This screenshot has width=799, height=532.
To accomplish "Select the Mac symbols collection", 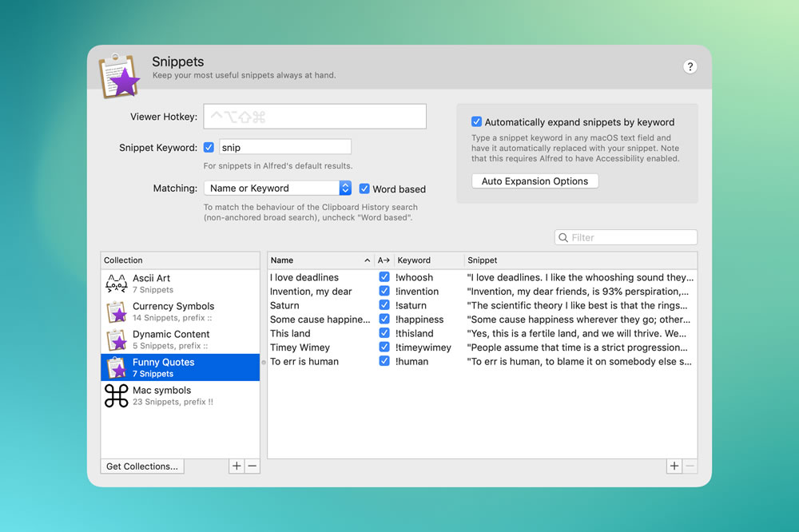I will pos(181,395).
